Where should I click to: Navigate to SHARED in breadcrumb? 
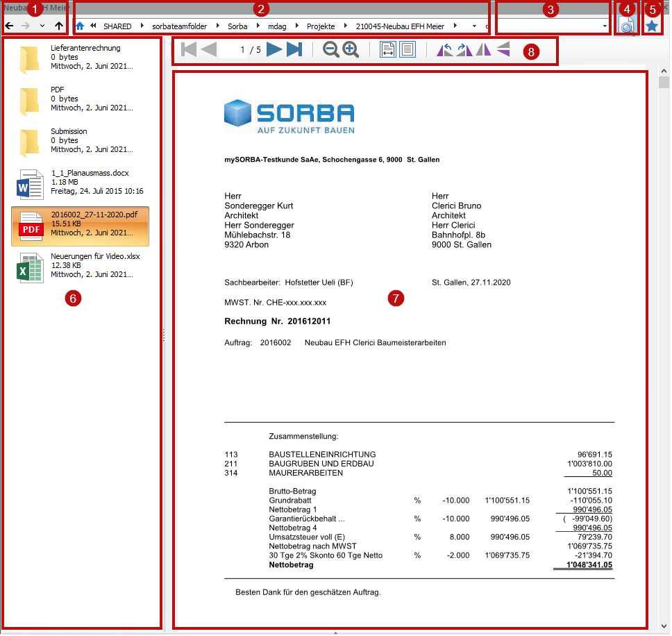coord(117,26)
